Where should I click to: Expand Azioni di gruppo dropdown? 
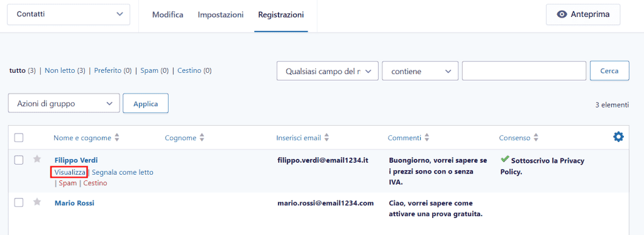point(64,104)
